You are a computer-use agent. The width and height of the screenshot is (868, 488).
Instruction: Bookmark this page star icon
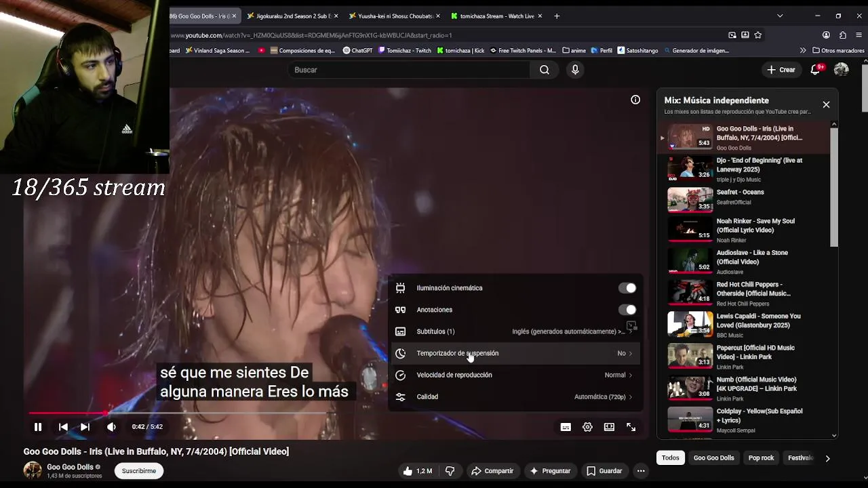coord(758,35)
